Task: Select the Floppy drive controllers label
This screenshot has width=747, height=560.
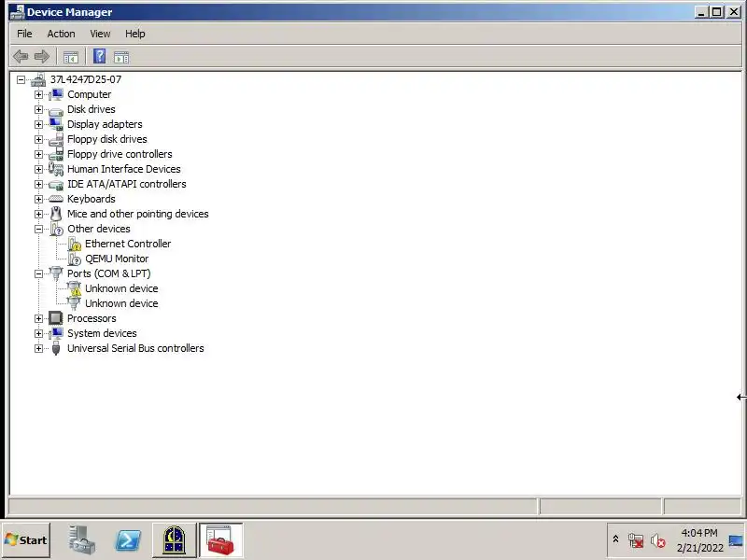Action: point(120,154)
